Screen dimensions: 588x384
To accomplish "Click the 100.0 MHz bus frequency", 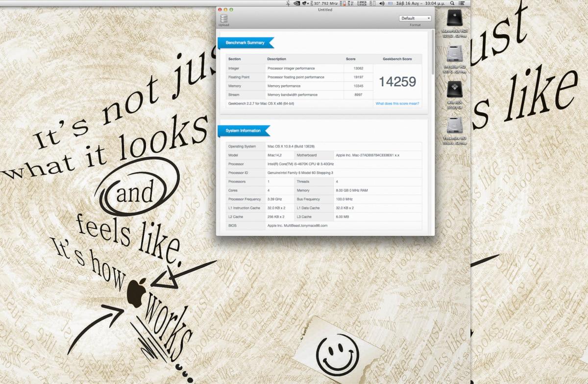I will pyautogui.click(x=344, y=199).
